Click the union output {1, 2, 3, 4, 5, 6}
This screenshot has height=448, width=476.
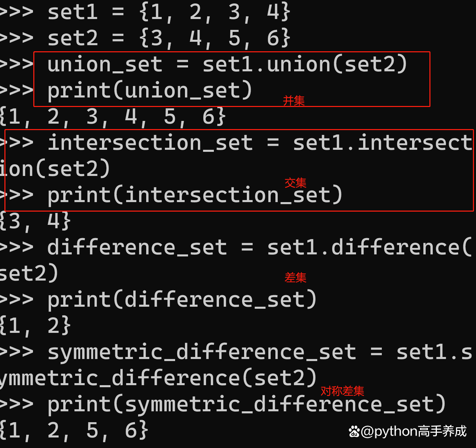(112, 117)
